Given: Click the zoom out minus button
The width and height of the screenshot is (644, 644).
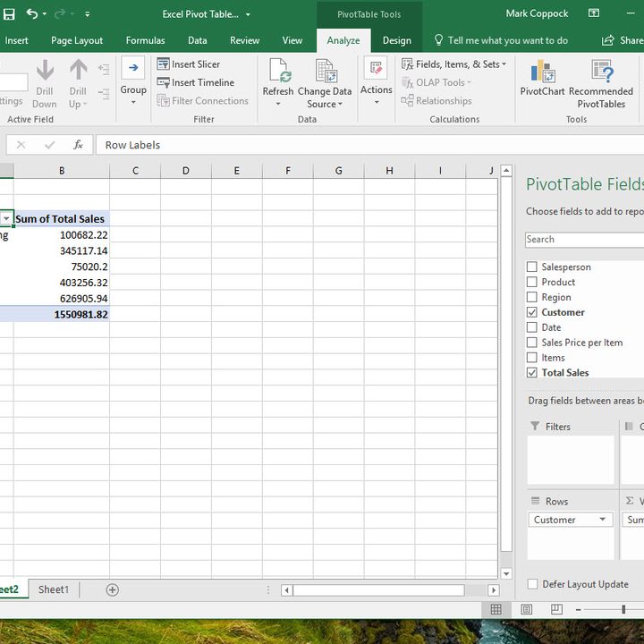Looking at the screenshot, I should click(579, 610).
